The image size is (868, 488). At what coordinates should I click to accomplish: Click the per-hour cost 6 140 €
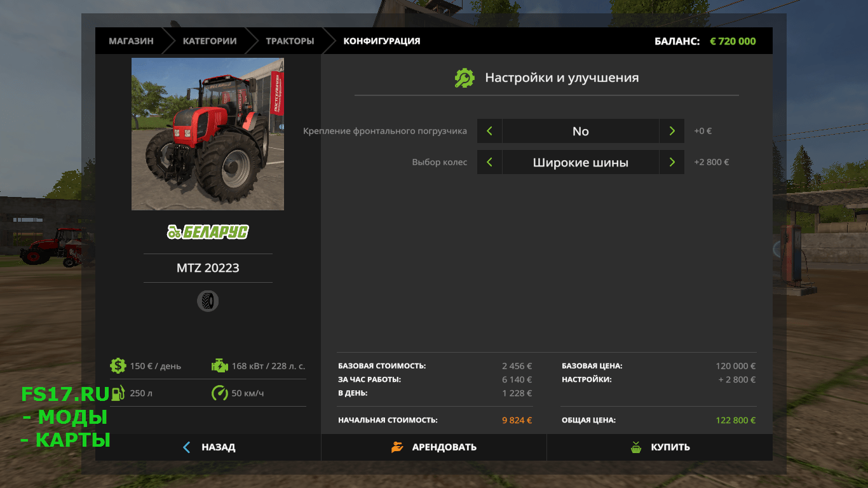(517, 379)
